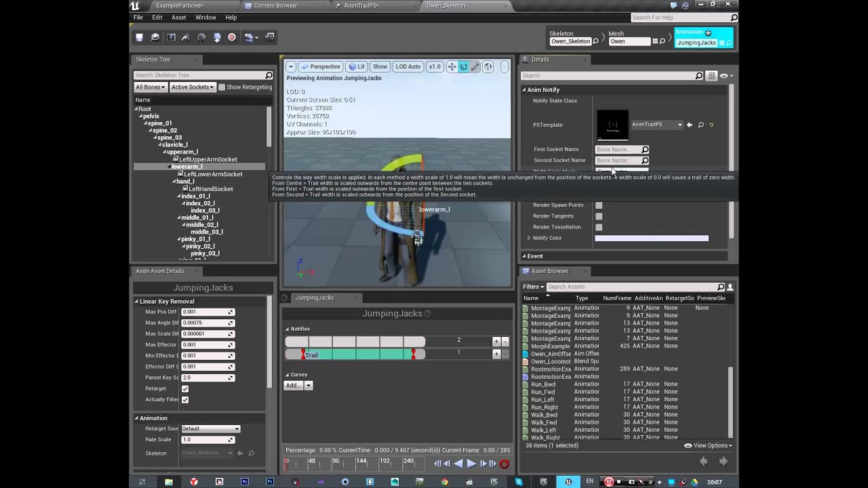868x488 pixels.
Task: Click the play forward button in timeline
Action: click(471, 464)
